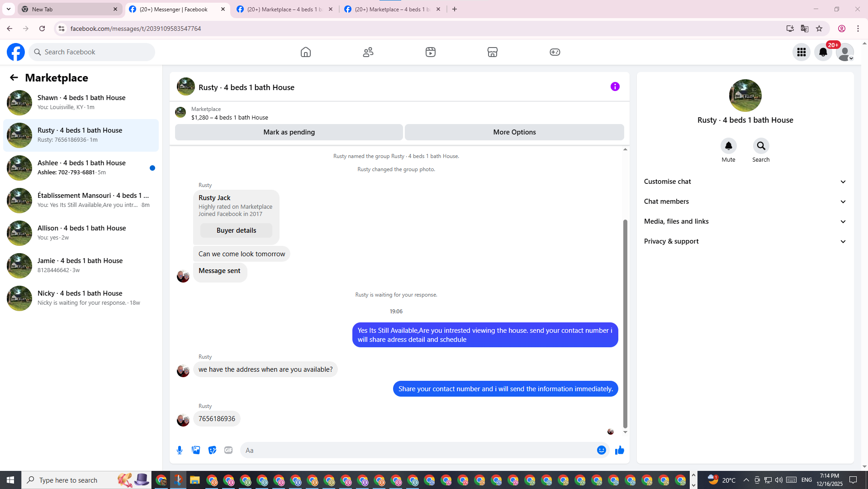Open the Établissement Mansouri conversation
This screenshot has width=868, height=489.
pyautogui.click(x=81, y=200)
